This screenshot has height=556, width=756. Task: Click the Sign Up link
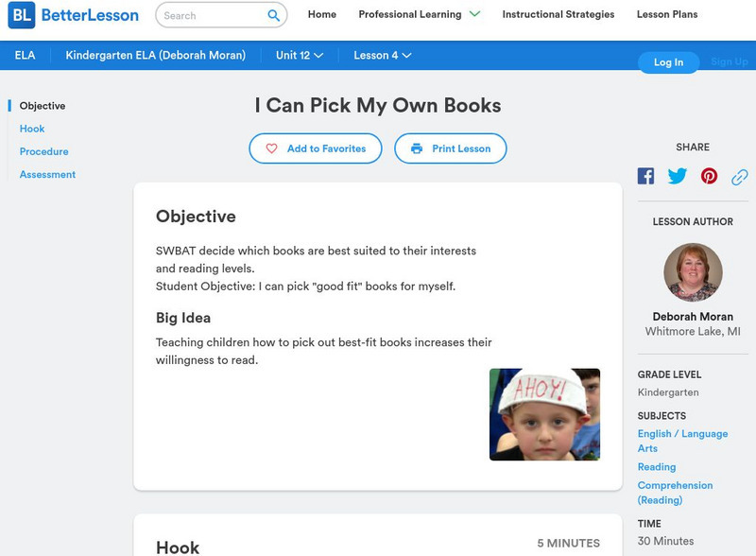729,61
